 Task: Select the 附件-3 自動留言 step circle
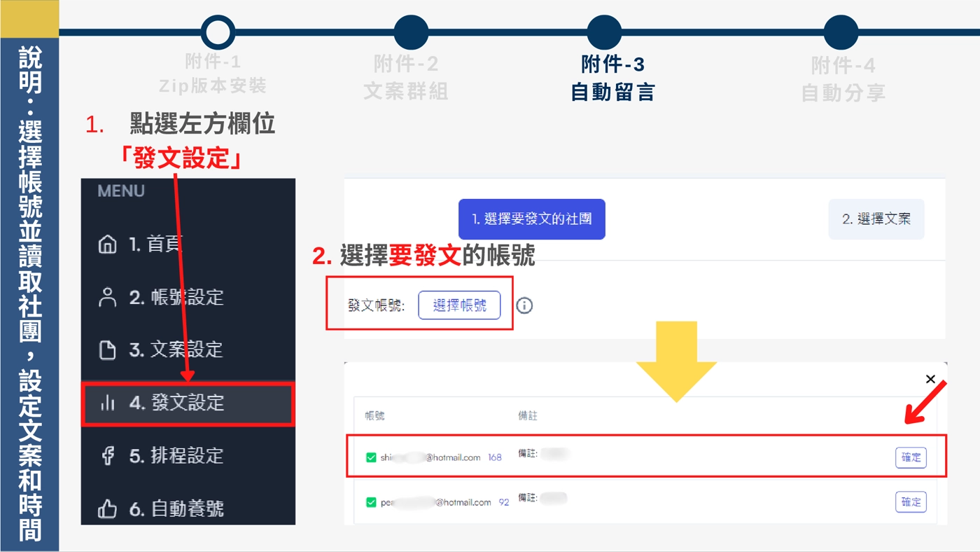(604, 32)
